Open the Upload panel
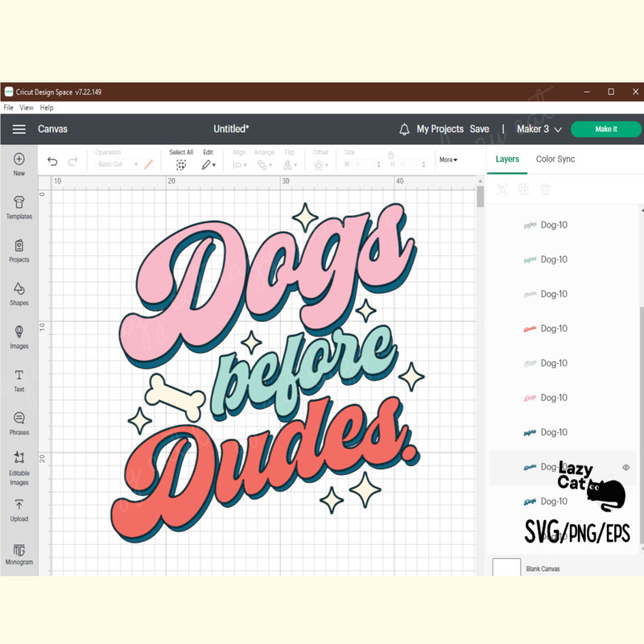 [19, 506]
